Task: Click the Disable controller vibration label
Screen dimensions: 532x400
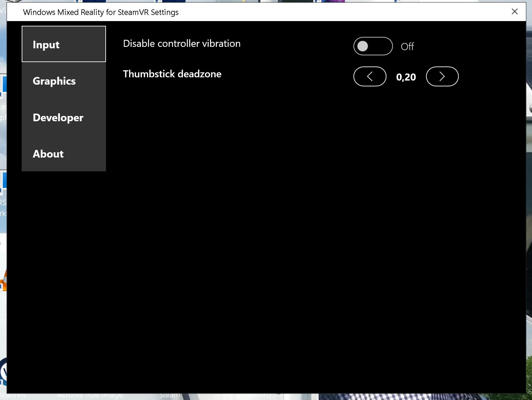Action: click(182, 44)
